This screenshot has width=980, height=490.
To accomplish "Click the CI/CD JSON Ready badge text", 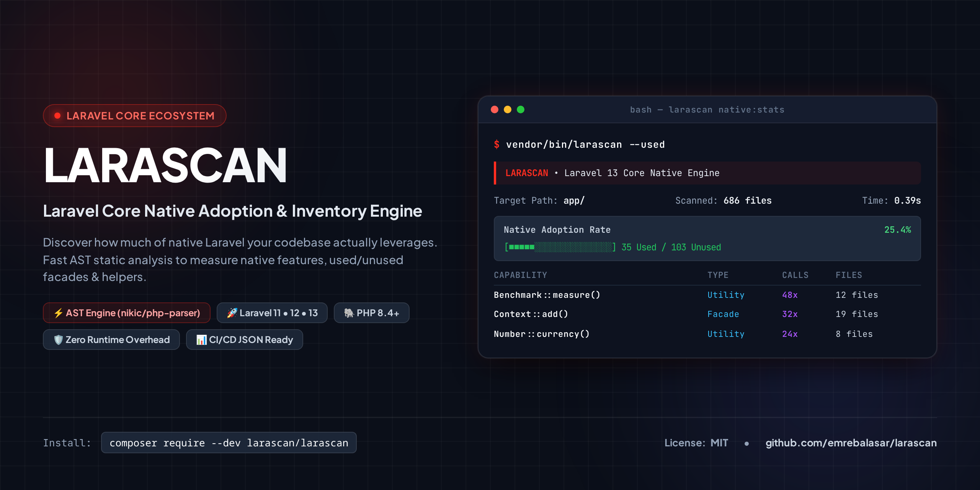I will click(x=251, y=340).
